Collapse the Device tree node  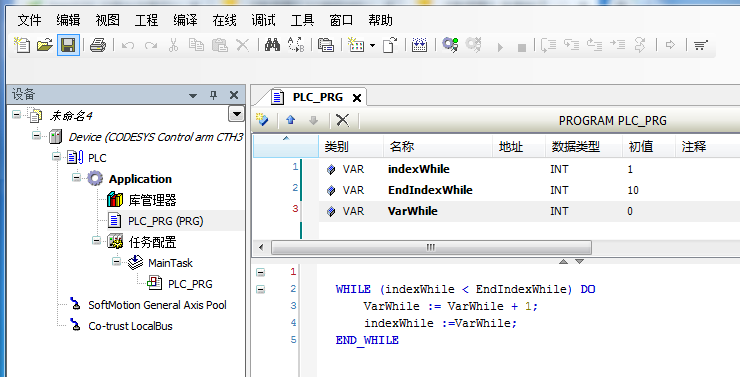36,135
